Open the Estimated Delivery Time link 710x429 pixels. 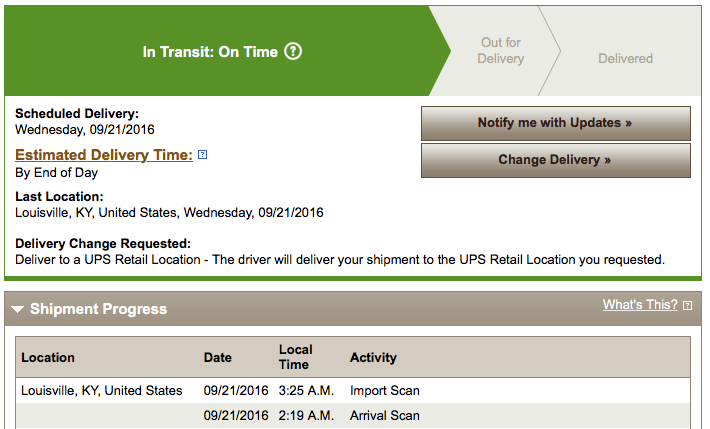tap(104, 155)
